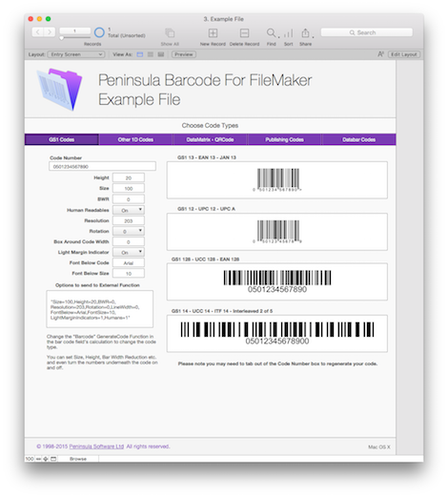Screen dimensions: 448x497
Task: Click the Edit Layout button
Action: point(404,54)
